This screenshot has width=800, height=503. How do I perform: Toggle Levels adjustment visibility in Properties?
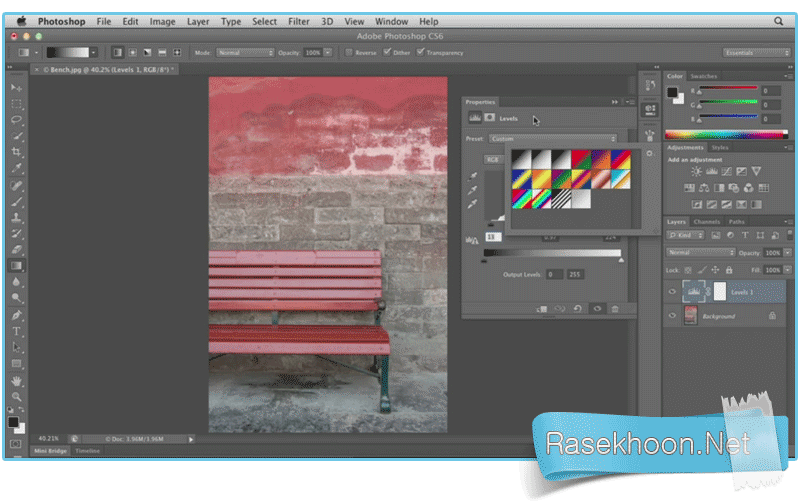597,309
